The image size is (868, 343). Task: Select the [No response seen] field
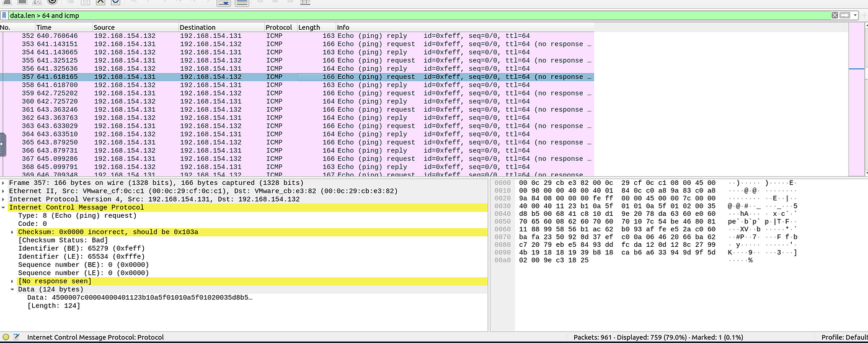coord(55,281)
